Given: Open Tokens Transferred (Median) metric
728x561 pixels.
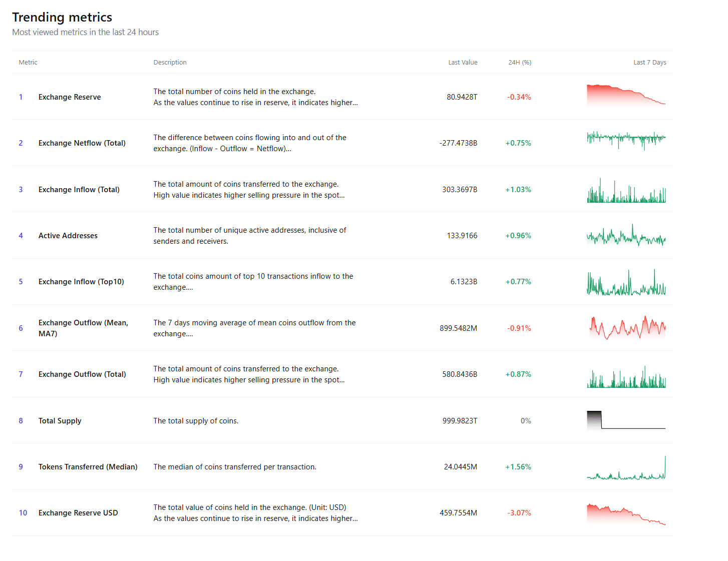Looking at the screenshot, I should 88,467.
